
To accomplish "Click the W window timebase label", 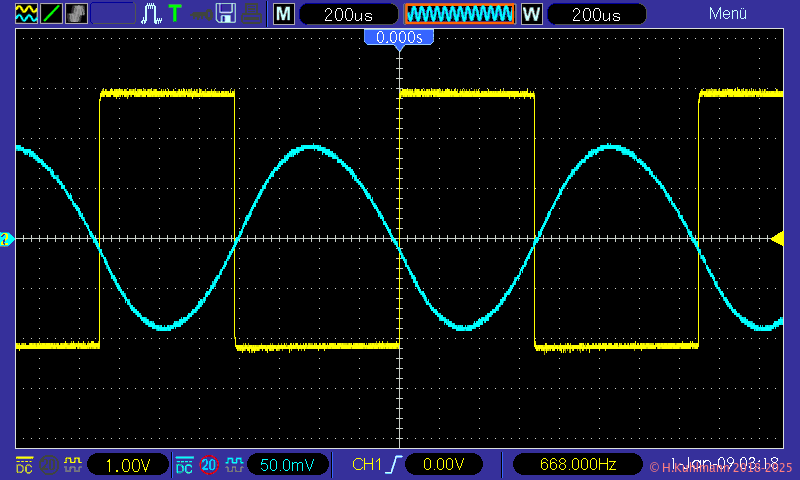I will click(x=531, y=14).
